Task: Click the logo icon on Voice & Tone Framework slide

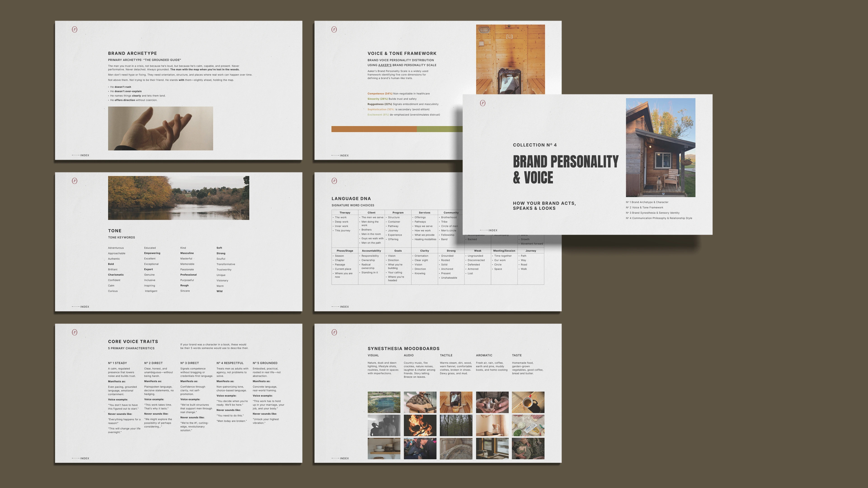Action: 334,29
